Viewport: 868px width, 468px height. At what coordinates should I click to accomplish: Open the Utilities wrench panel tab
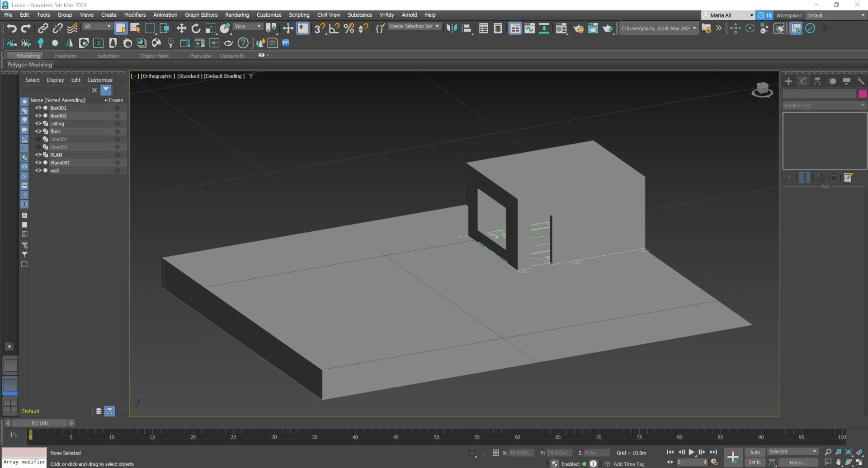tap(861, 81)
